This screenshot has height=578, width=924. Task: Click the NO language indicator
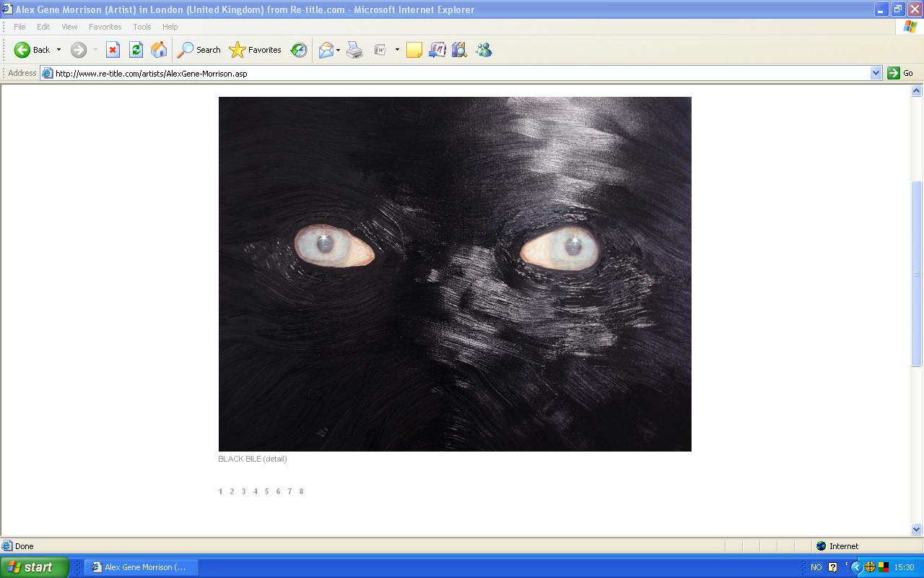816,567
